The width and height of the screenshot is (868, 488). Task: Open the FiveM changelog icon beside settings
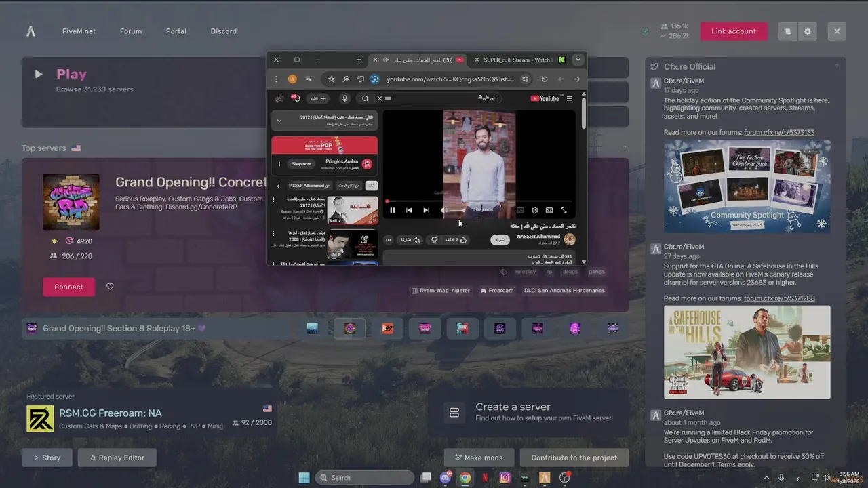[787, 31]
